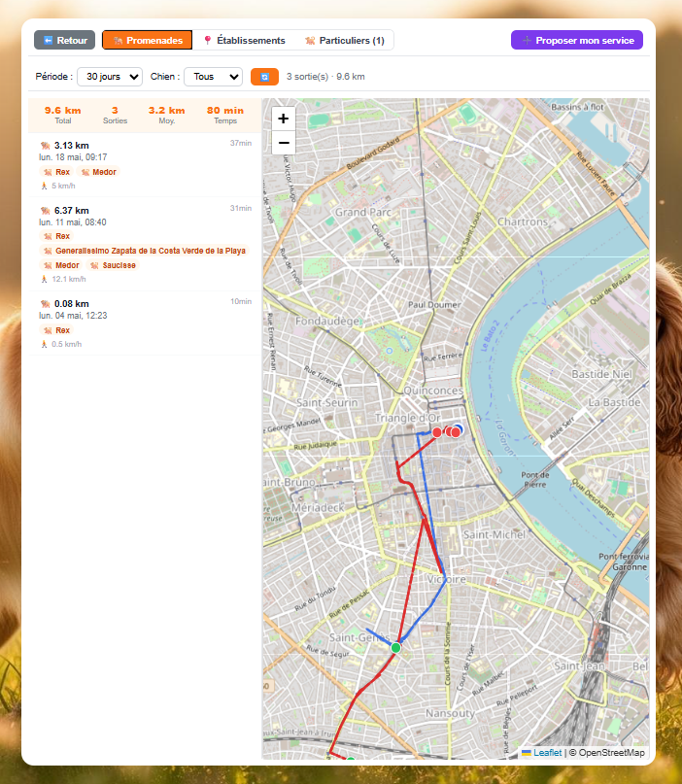Click the lun. 18 mai, 09:17 date
This screenshot has width=682, height=784.
click(x=73, y=157)
